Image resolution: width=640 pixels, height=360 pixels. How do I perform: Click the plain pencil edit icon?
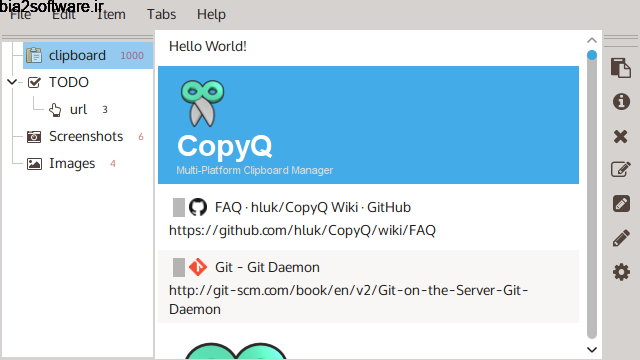[x=621, y=238]
